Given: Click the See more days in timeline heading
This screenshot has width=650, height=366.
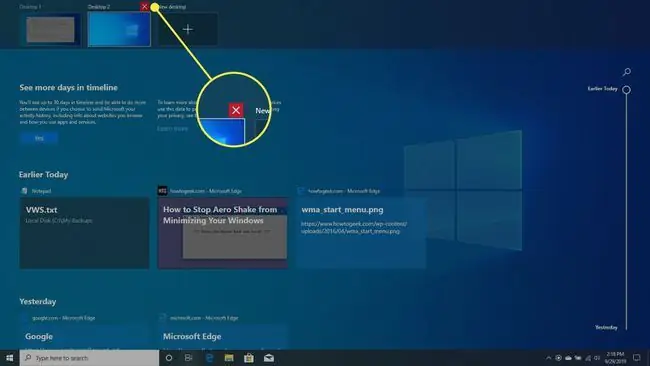Looking at the screenshot, I should pyautogui.click(x=68, y=87).
